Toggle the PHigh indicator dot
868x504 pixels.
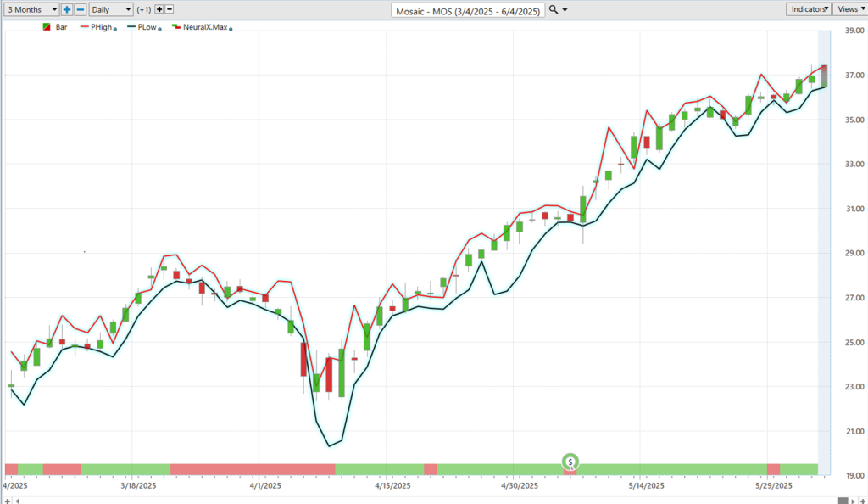[114, 28]
